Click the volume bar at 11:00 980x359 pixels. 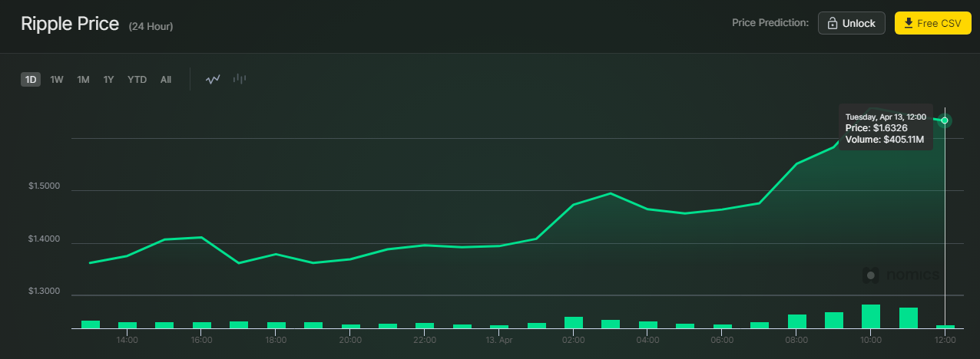point(908,318)
